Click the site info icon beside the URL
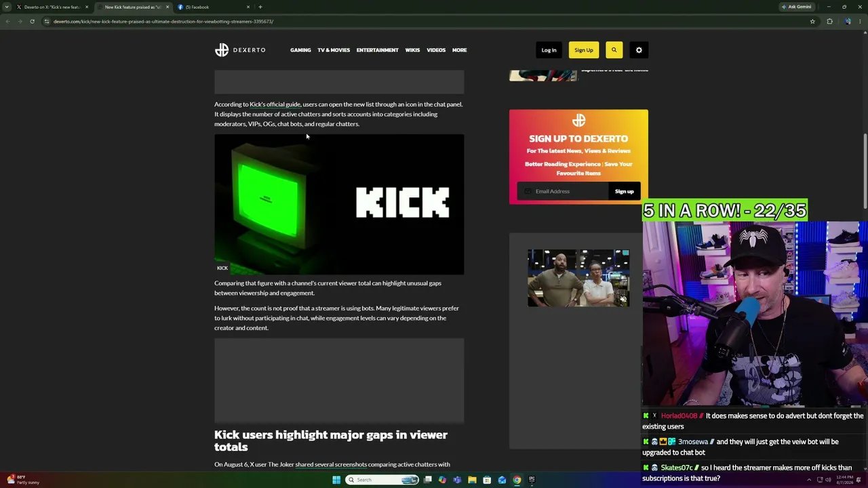The height and width of the screenshot is (488, 868). [47, 21]
